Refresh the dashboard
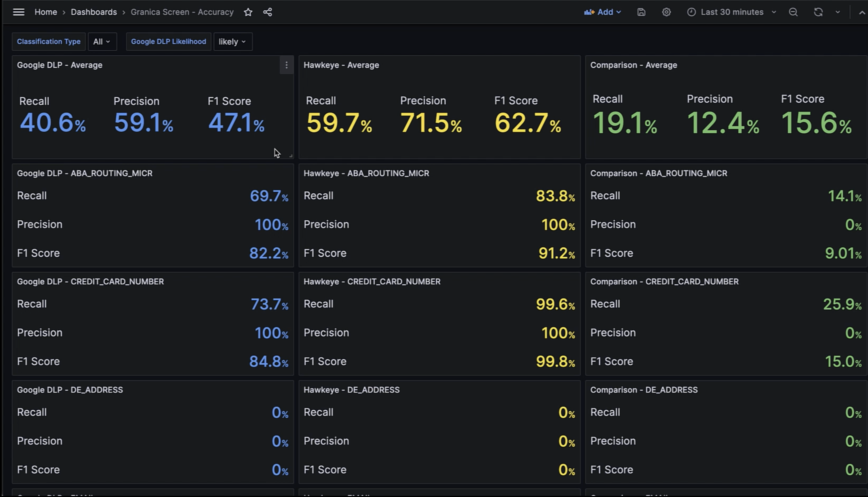Image resolution: width=868 pixels, height=497 pixels. (818, 12)
